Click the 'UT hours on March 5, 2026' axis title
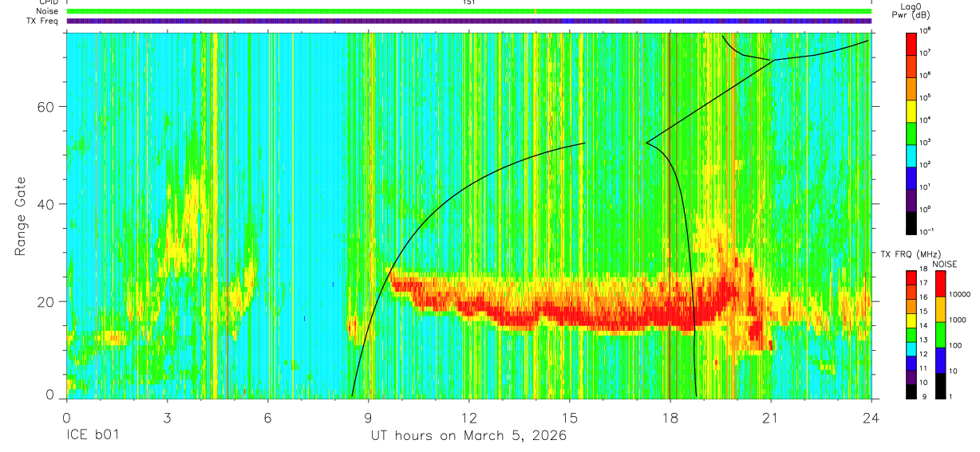 click(x=468, y=436)
